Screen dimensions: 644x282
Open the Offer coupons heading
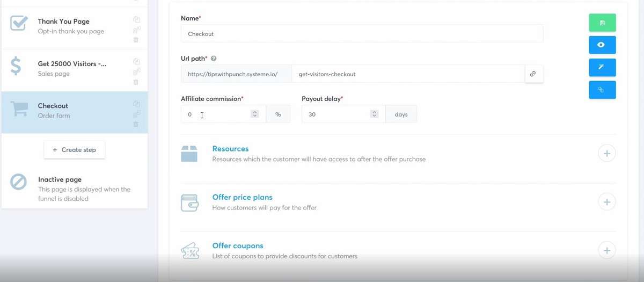pos(237,245)
